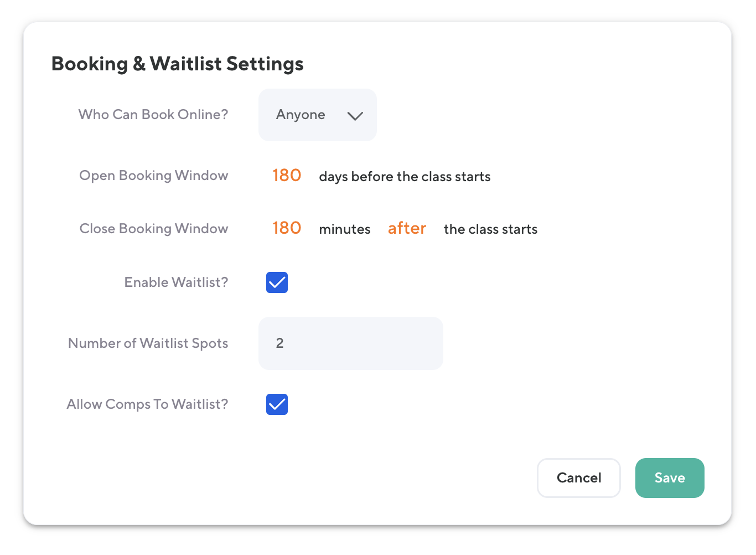Screen dimensions: 756x555
Task: Click the 'Number of Waitlist Spots' label
Action: tap(148, 343)
